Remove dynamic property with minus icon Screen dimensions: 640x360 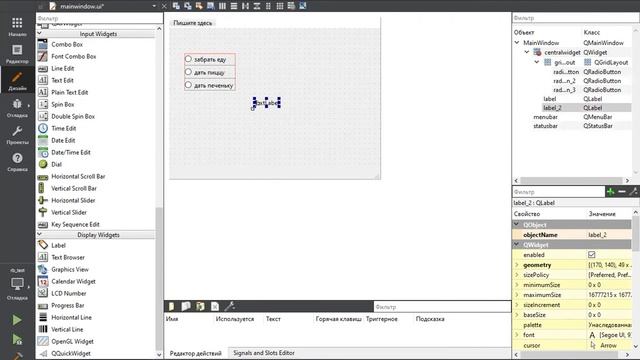pyautogui.click(x=622, y=191)
